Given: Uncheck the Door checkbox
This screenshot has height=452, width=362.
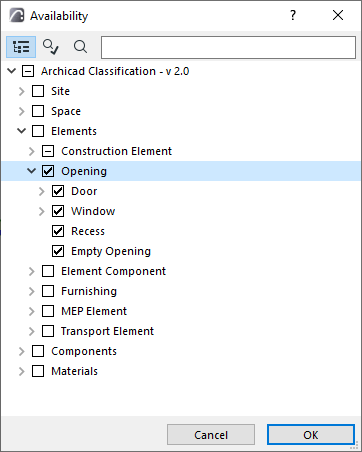Looking at the screenshot, I should (x=58, y=191).
